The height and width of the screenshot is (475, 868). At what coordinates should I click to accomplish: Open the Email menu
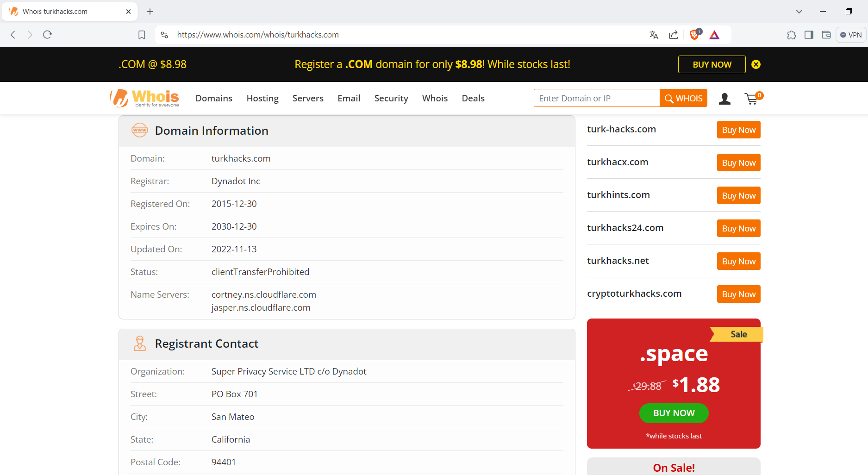349,98
